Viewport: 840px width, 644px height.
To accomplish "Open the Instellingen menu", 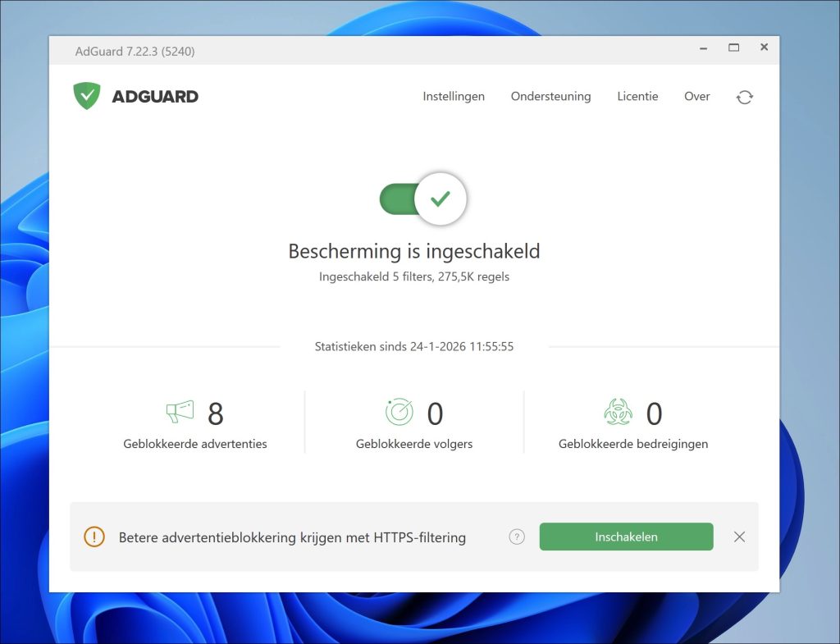I will coord(454,96).
